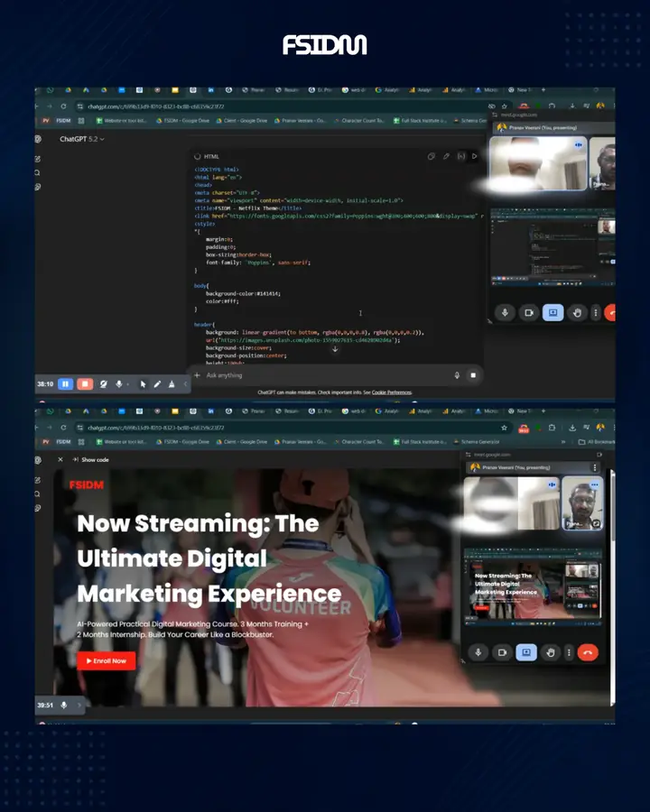The image size is (650, 812).
Task: Bookmark the page with star in preview screenshot
Action: 504,428
